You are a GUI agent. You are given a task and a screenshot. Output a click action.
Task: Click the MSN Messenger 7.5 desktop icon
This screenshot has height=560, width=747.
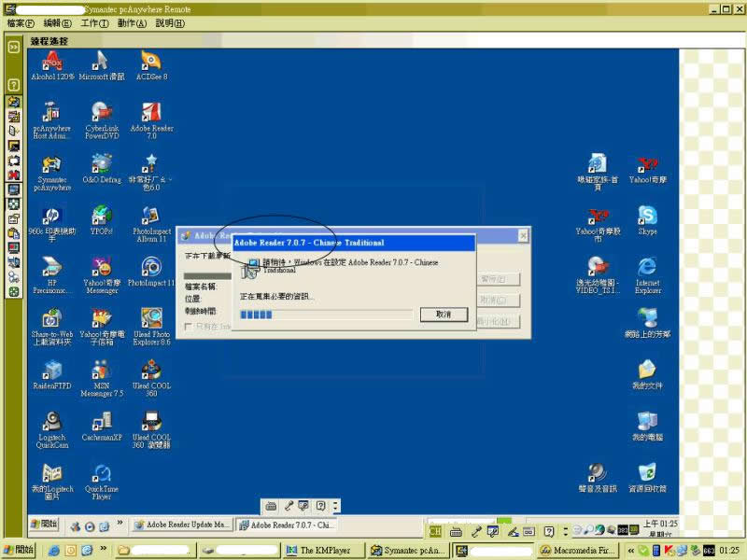point(102,379)
